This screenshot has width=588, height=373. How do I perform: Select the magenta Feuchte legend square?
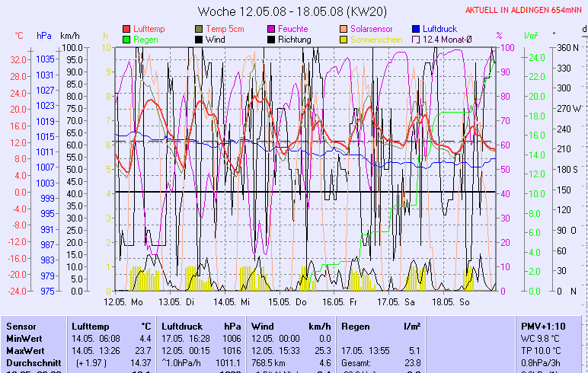(x=272, y=28)
